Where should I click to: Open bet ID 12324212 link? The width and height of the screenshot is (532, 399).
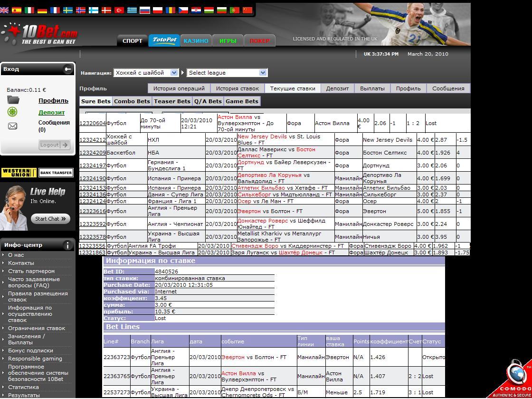(x=93, y=139)
